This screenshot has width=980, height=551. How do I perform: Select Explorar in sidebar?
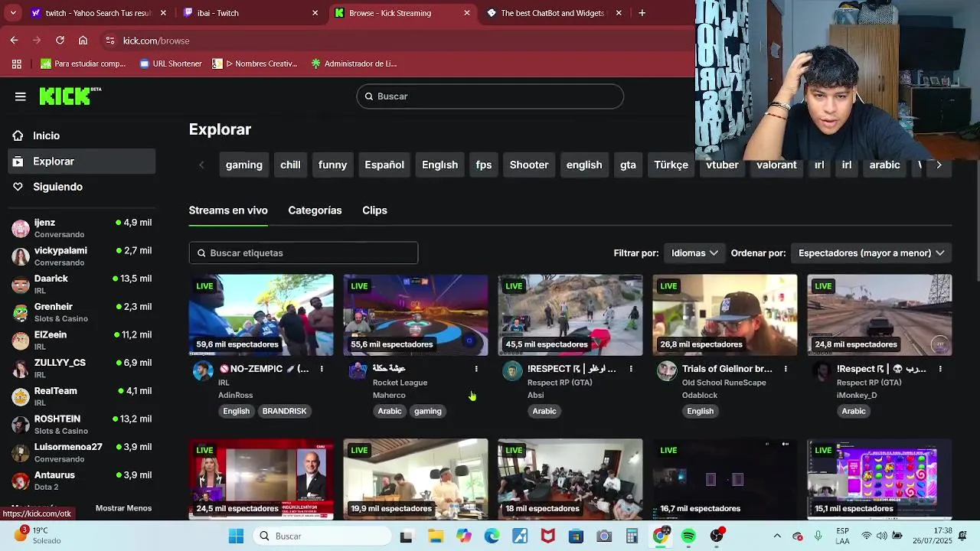coord(82,161)
